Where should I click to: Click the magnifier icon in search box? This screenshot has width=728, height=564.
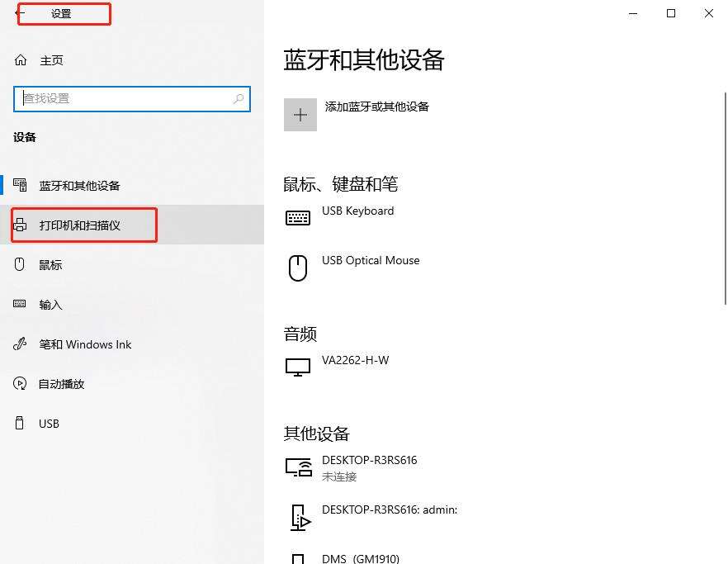239,98
